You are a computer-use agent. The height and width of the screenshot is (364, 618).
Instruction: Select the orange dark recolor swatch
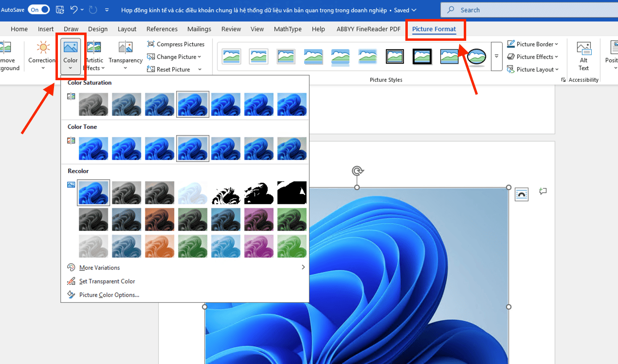pyautogui.click(x=160, y=220)
